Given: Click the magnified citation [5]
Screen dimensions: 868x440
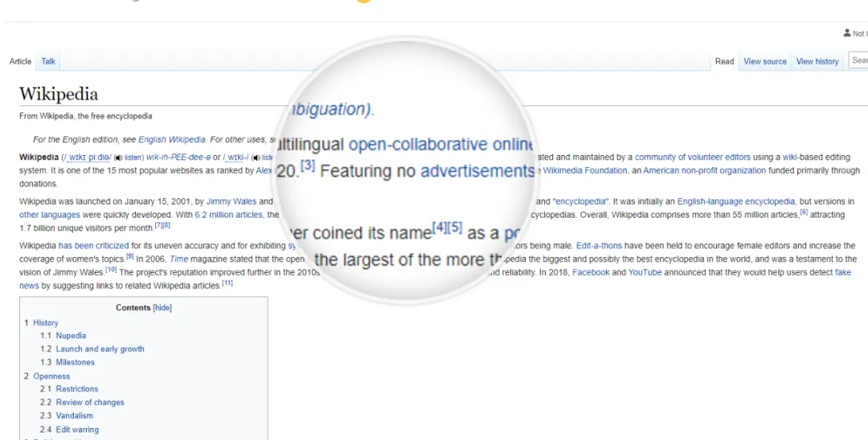Looking at the screenshot, I should click(x=454, y=227).
